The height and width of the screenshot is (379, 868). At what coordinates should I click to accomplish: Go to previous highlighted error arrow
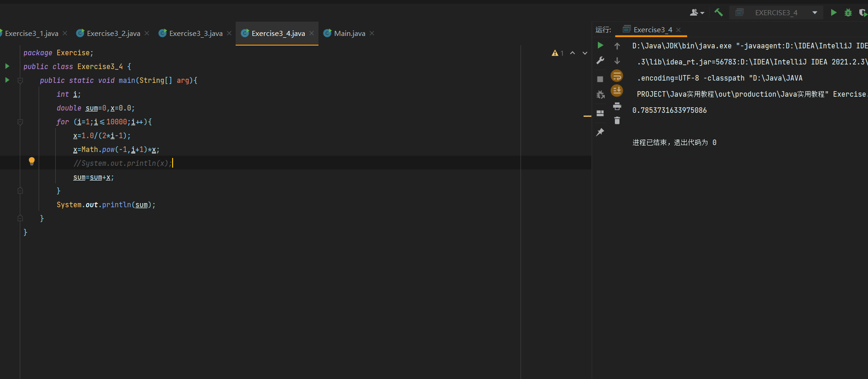(573, 53)
